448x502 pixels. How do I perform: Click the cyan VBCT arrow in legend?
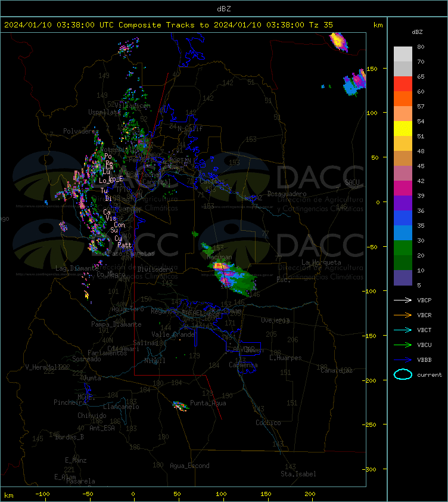[x=403, y=330]
